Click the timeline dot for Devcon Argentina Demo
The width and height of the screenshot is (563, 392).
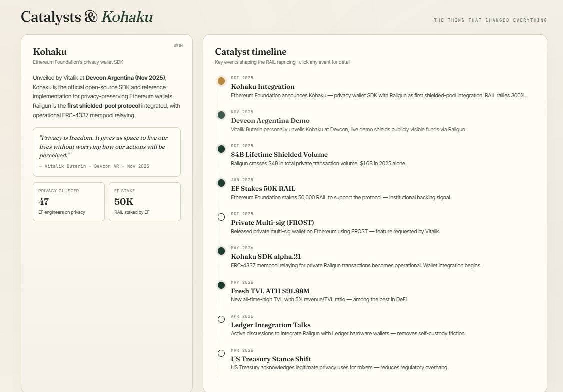click(221, 115)
